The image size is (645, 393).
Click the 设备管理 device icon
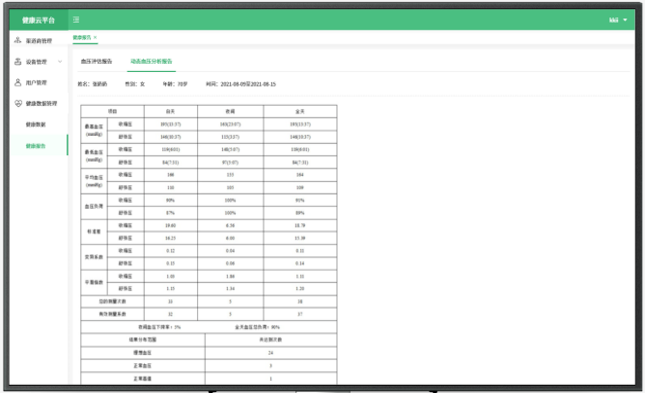click(x=18, y=62)
